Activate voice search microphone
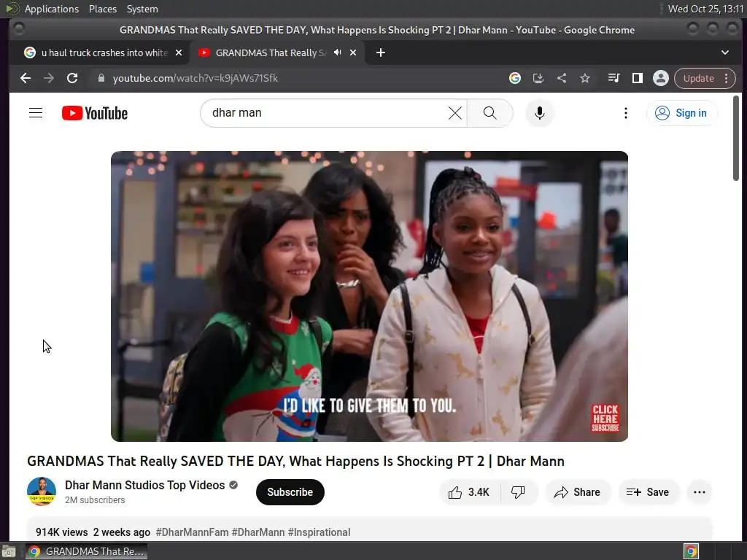 [539, 113]
